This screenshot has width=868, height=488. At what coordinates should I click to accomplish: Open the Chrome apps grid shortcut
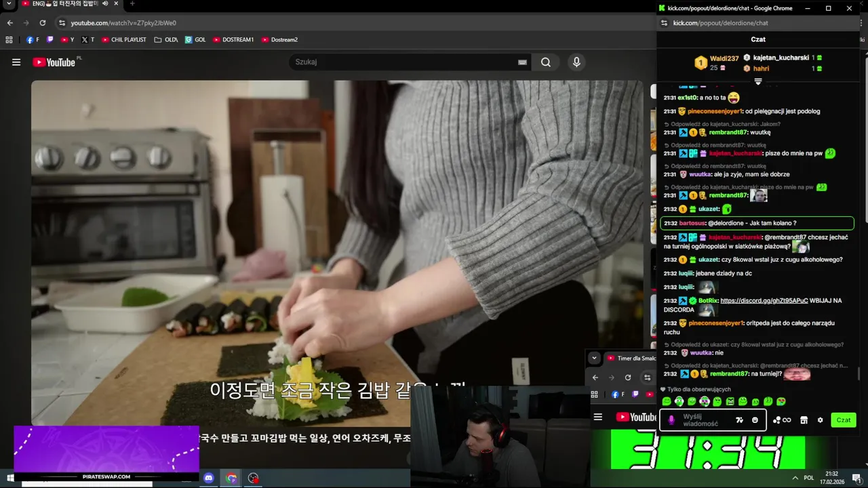tap(9, 39)
